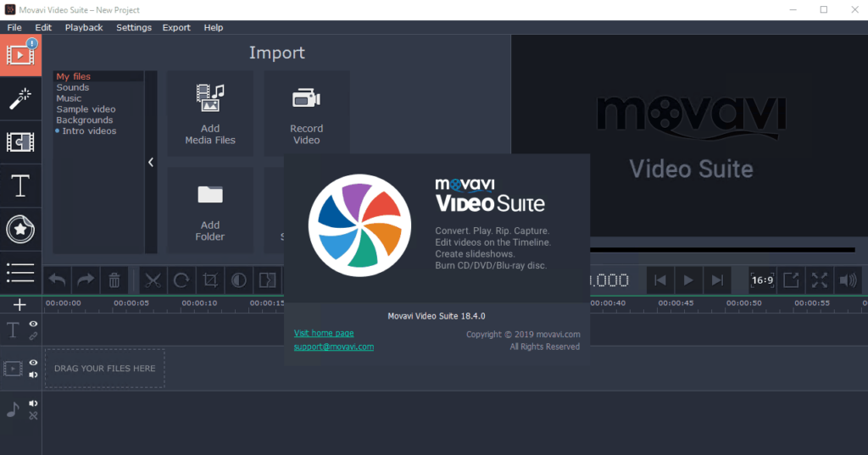Open the Settings menu

click(133, 28)
